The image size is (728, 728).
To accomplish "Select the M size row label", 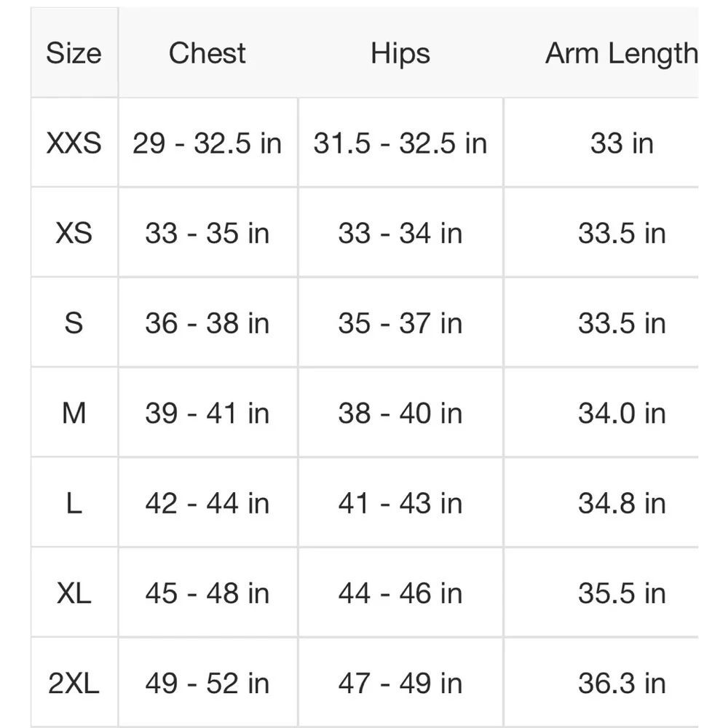I will 74,413.
